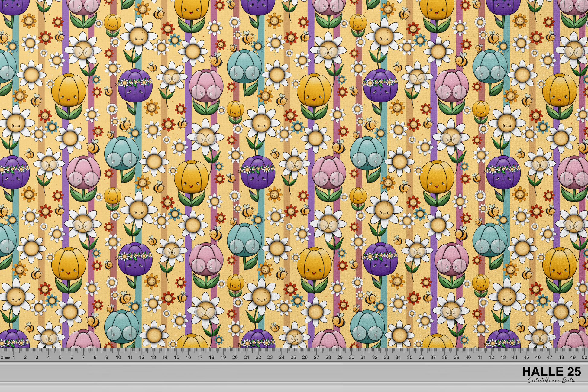Click the 0 cm ruler label

coord(5,358)
